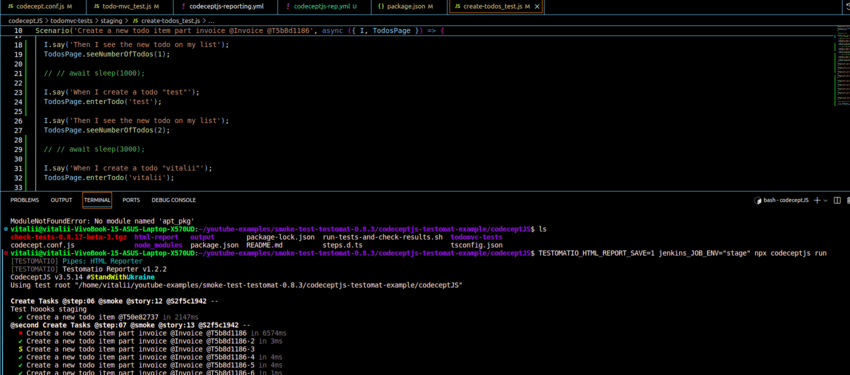Split the terminal with split icon
Viewport: 850px width, 375px height.
[838, 201]
